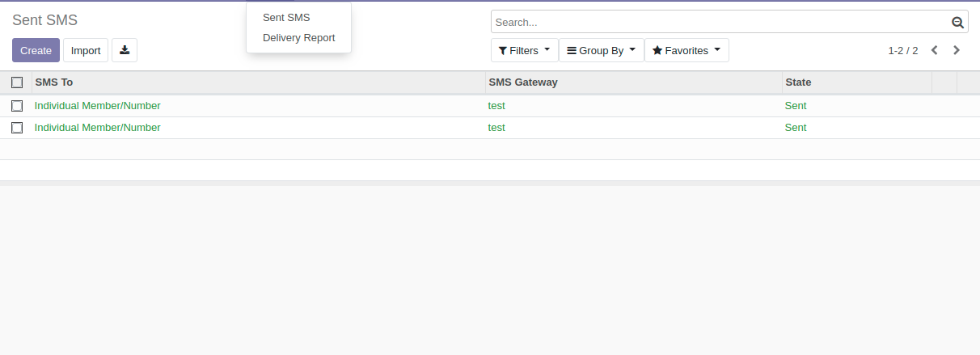Sort by State column header

[x=798, y=82]
